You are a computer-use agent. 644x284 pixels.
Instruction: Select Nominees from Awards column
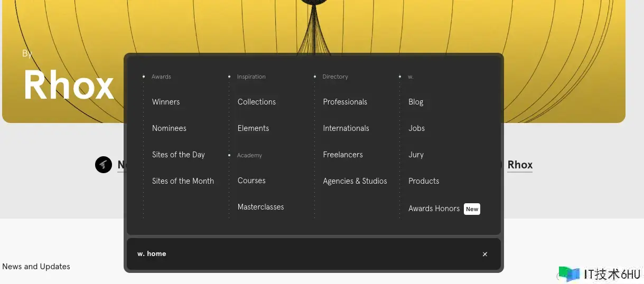pos(169,128)
